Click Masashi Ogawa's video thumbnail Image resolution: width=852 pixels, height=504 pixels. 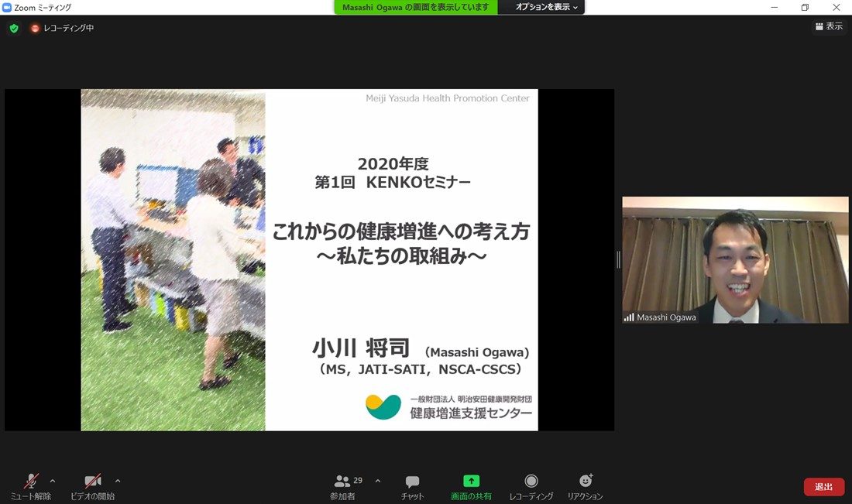click(x=735, y=260)
